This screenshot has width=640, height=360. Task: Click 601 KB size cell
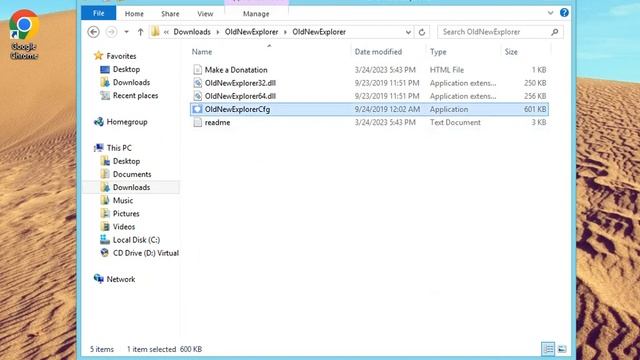click(x=535, y=109)
